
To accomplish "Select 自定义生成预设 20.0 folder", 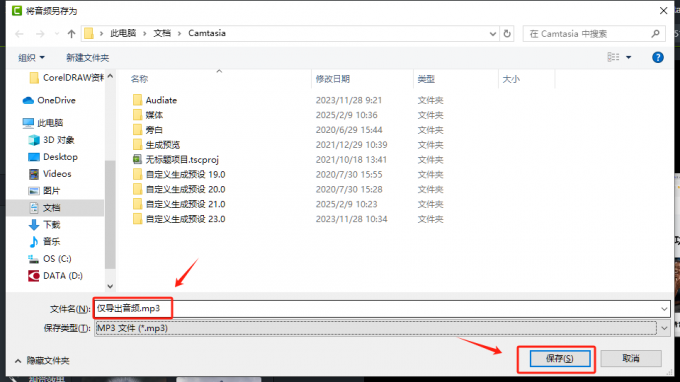I will (179, 189).
